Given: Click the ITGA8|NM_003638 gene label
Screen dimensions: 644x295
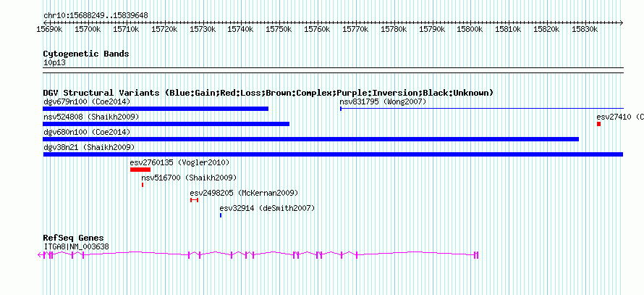Looking at the screenshot, I should point(76,247).
